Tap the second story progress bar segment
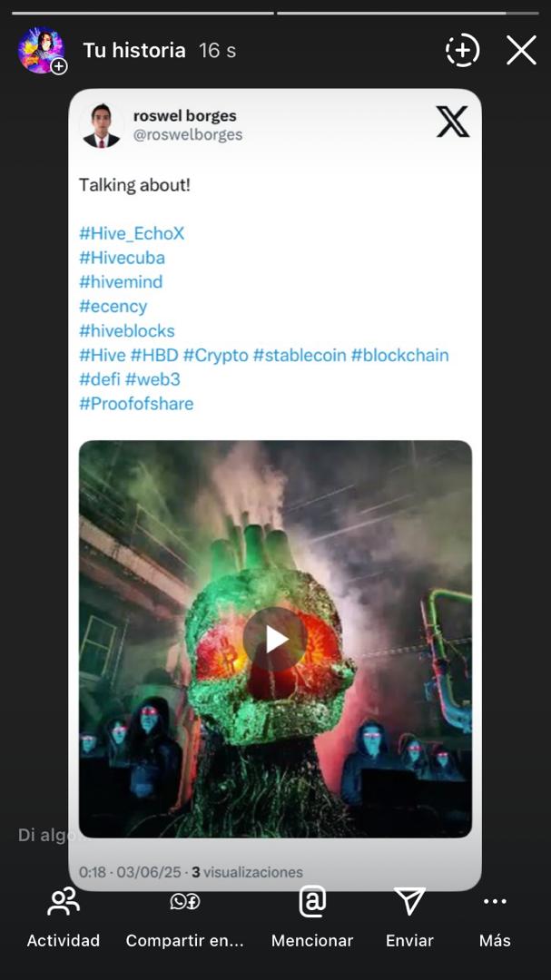This screenshot has height=980, width=551. [x=408, y=13]
